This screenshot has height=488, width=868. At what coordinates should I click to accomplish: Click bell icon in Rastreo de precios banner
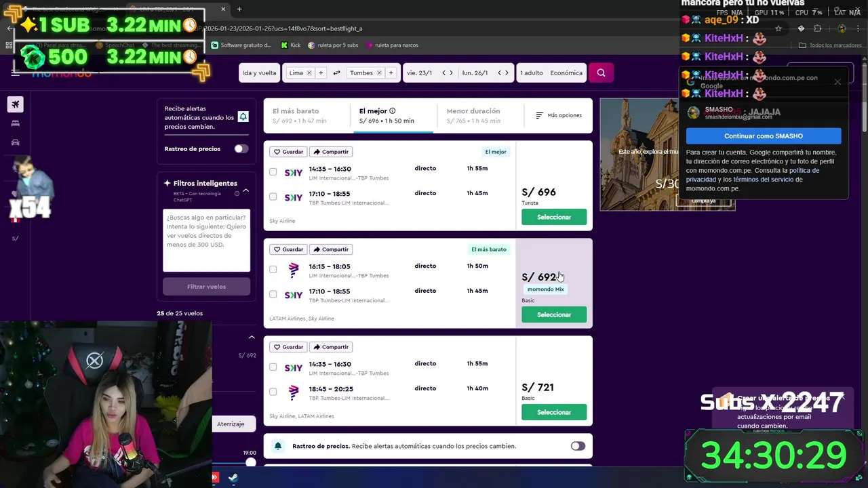point(277,446)
